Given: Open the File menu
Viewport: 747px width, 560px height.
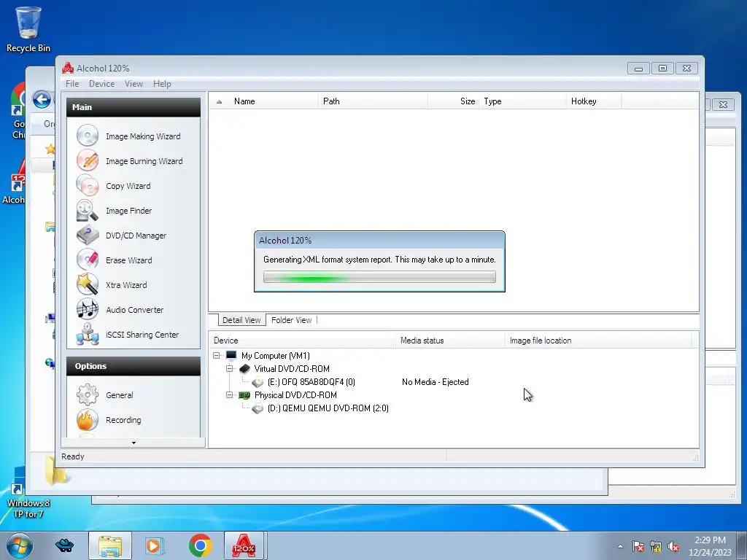Looking at the screenshot, I should tap(72, 84).
